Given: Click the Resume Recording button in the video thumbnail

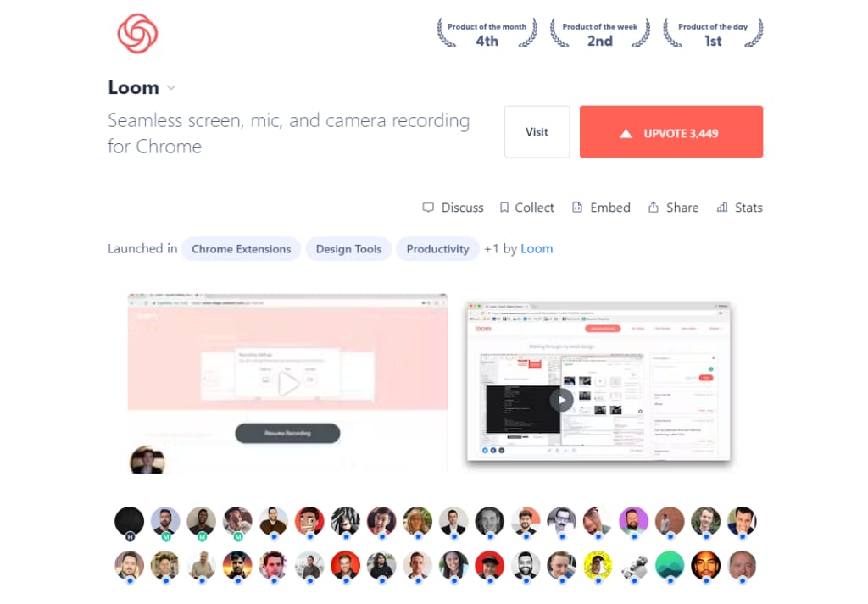Looking at the screenshot, I should [288, 433].
